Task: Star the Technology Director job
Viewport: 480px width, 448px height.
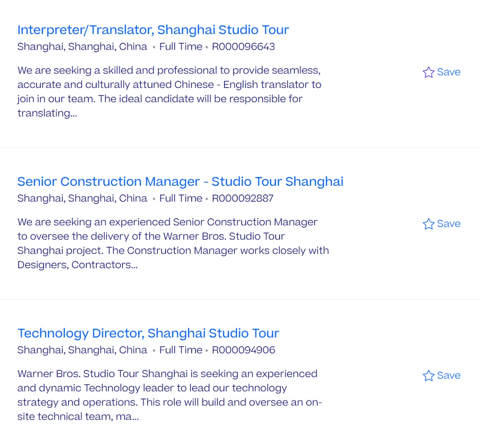Action: click(428, 376)
